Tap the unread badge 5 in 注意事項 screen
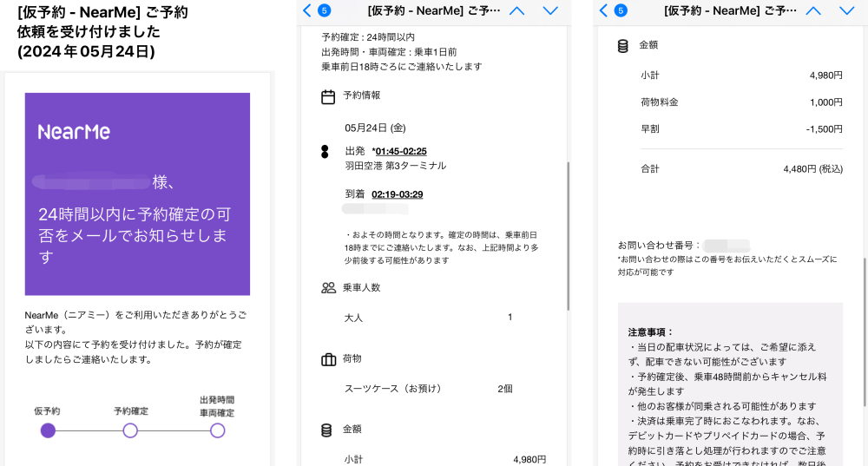This screenshot has width=868, height=466. 621,10
